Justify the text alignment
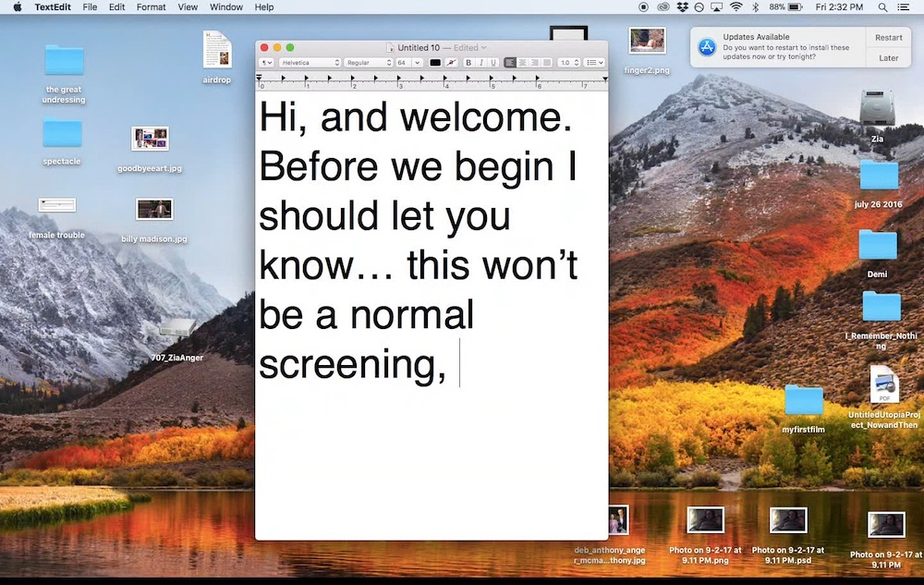 (547, 63)
